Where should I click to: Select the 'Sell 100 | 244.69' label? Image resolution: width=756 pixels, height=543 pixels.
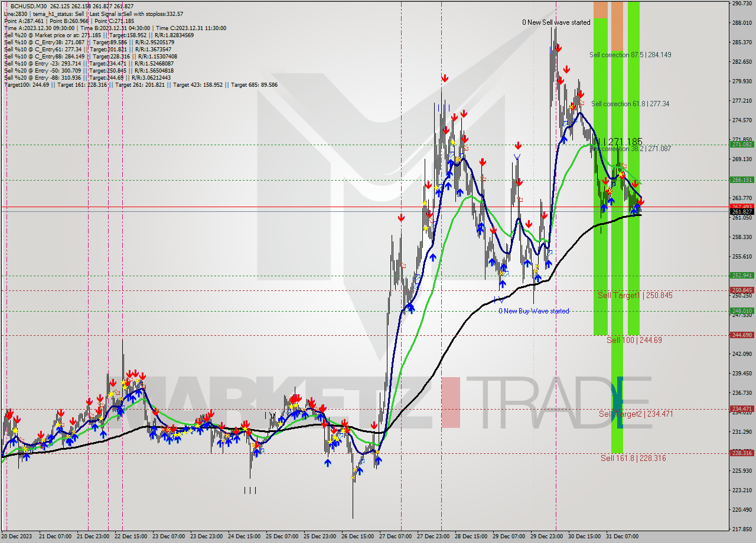[634, 341]
